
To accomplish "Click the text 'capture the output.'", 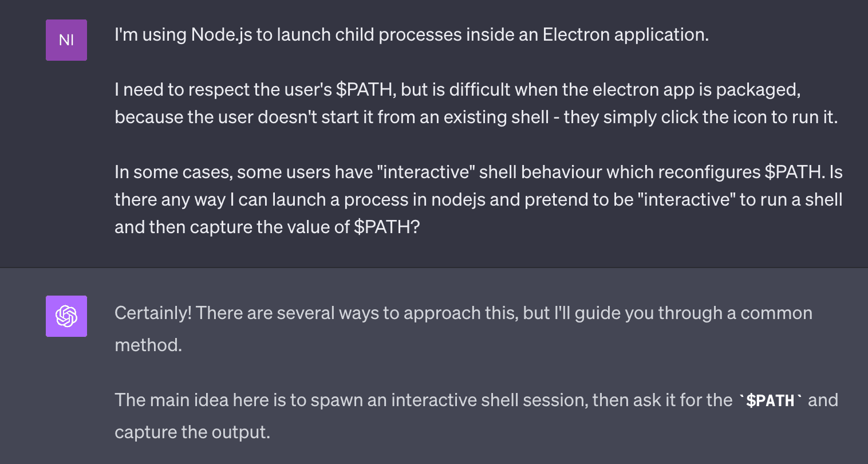I will 192,432.
